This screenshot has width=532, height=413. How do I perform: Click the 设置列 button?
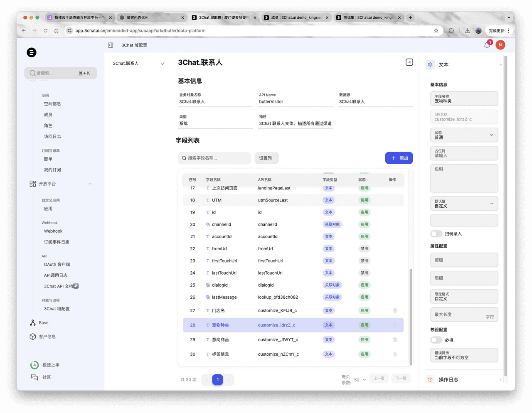click(266, 158)
